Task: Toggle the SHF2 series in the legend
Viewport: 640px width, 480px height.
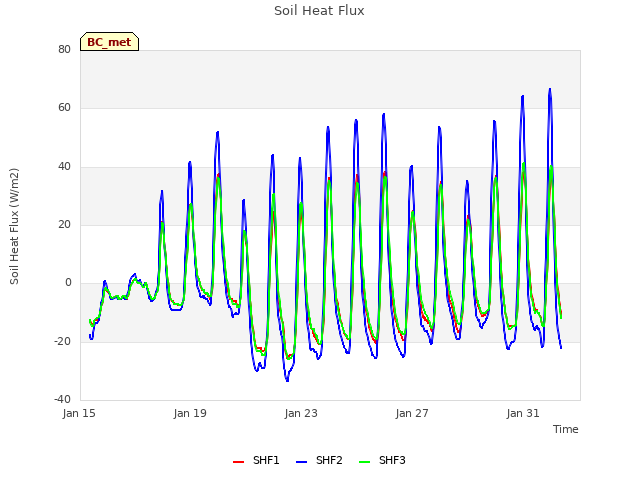Action: point(319,460)
